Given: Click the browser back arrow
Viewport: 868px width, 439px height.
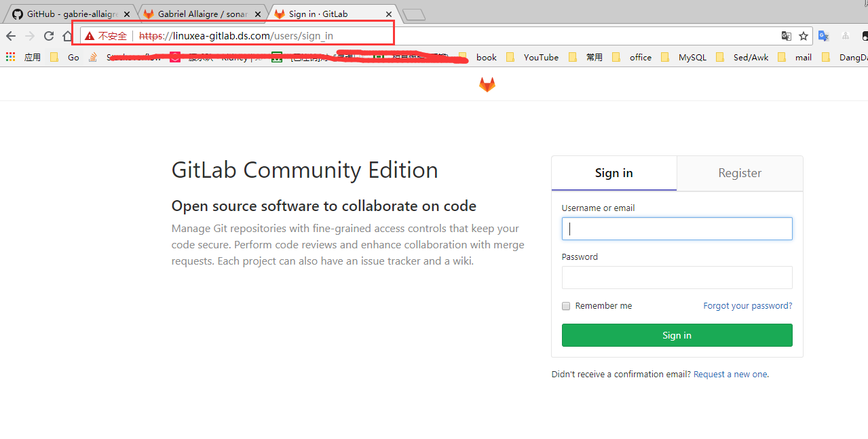Looking at the screenshot, I should click(11, 36).
